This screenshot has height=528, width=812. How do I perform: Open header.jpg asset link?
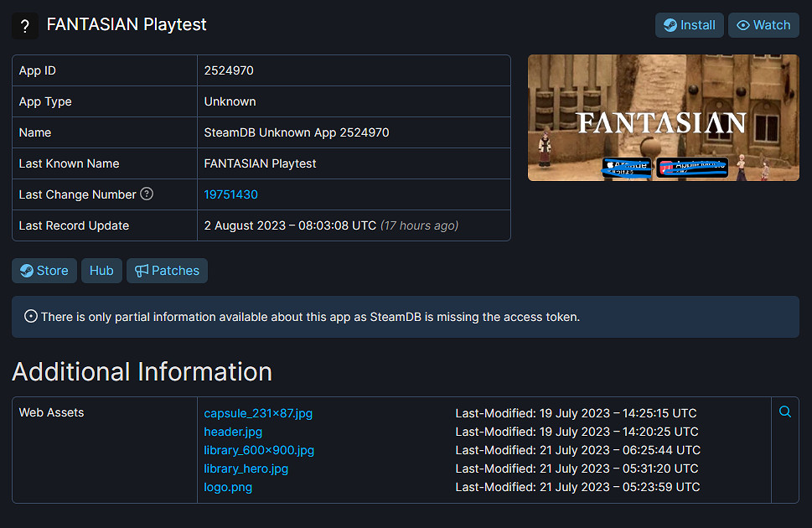click(233, 432)
